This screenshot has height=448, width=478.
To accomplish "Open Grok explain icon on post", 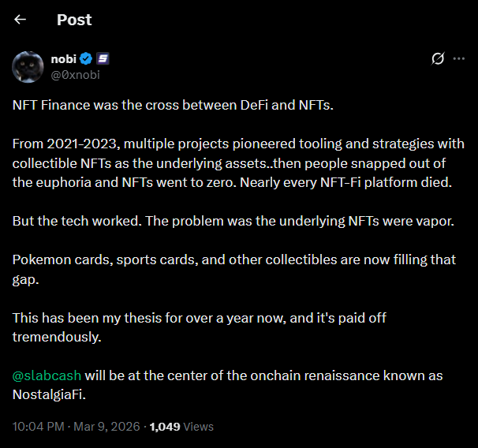I will [x=438, y=58].
